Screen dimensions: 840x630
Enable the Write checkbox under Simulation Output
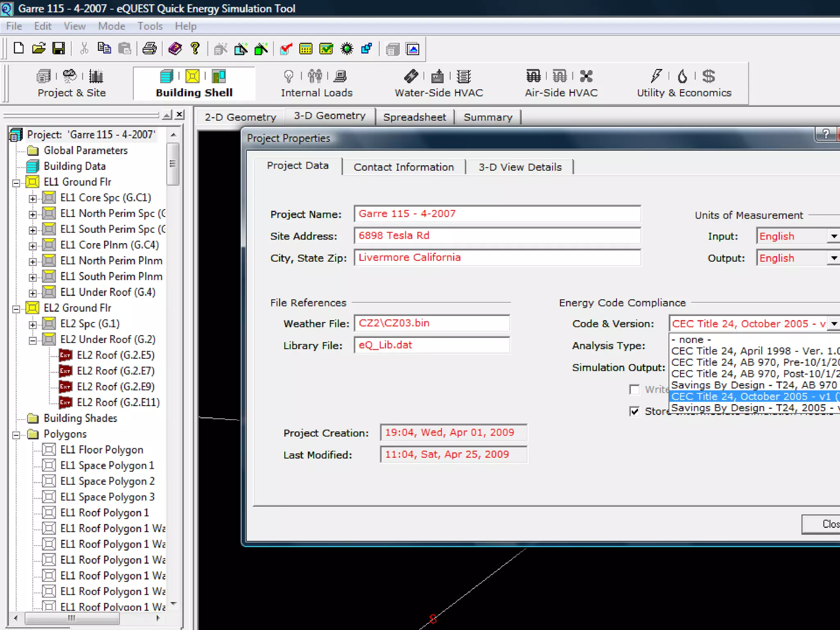[x=635, y=389]
